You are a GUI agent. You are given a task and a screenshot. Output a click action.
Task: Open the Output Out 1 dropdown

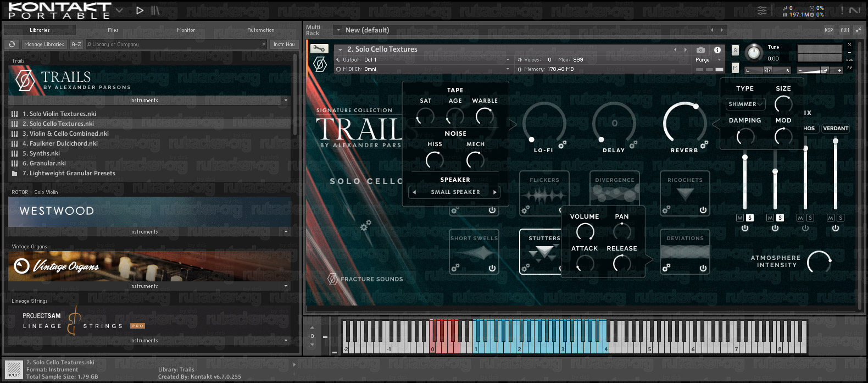click(423, 59)
